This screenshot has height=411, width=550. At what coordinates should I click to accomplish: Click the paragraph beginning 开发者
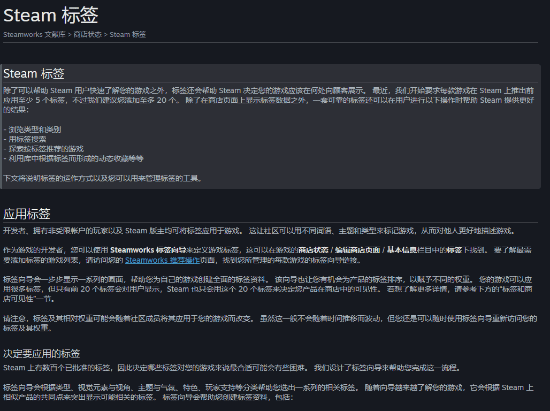click(x=259, y=231)
